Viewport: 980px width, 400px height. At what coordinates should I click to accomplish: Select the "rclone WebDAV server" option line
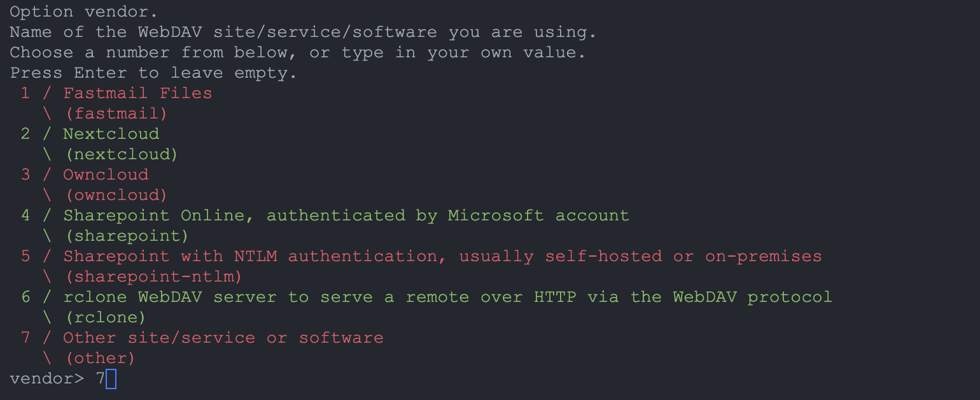tap(447, 297)
